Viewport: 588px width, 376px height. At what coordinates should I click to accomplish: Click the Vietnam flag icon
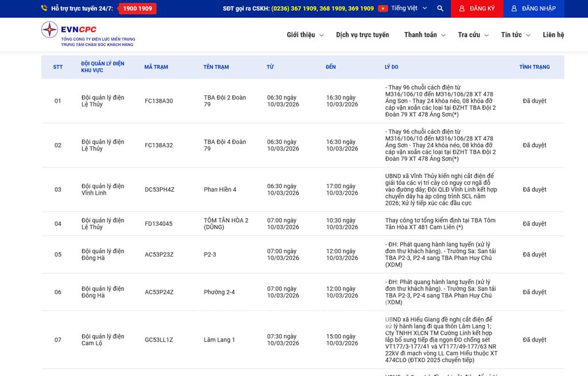[383, 9]
